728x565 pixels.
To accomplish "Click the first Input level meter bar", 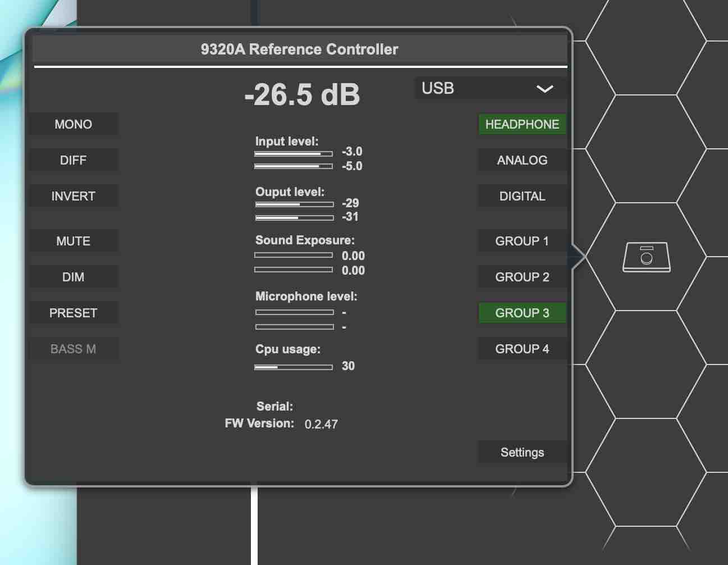I will coord(294,153).
